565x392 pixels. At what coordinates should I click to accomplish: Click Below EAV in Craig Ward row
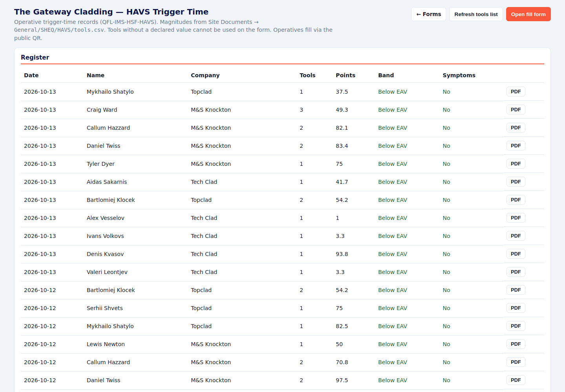tap(392, 110)
